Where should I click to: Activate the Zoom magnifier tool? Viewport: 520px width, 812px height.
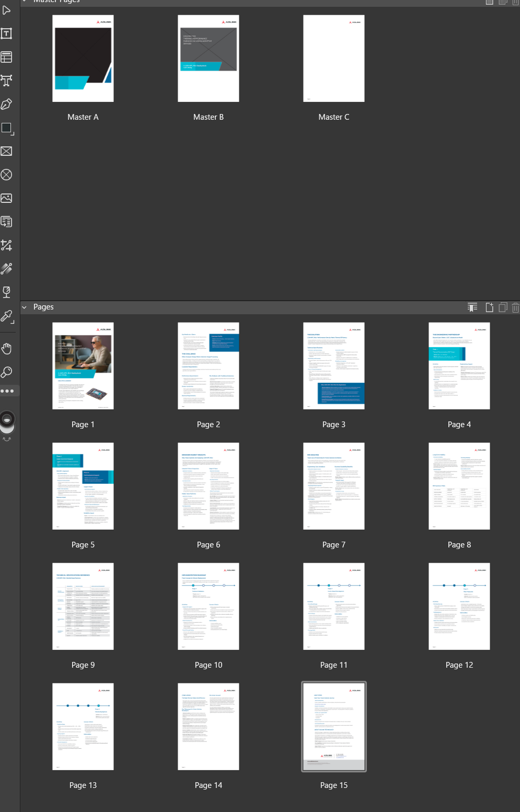(7, 372)
